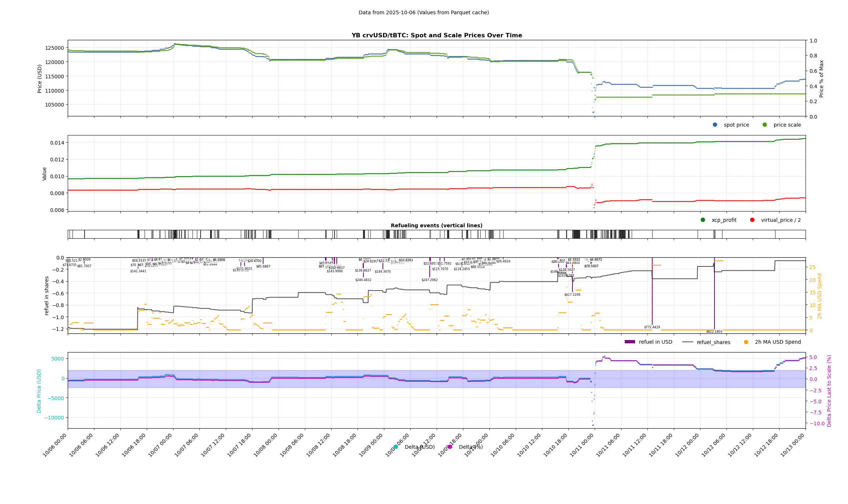Click the 10/06 00:00 x-axis tick label
The width and height of the screenshot is (848, 504).
click(55, 445)
